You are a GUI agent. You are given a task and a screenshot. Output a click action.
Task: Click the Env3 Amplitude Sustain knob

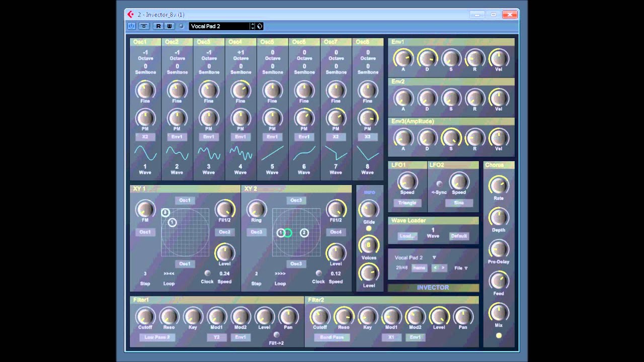coord(451,137)
